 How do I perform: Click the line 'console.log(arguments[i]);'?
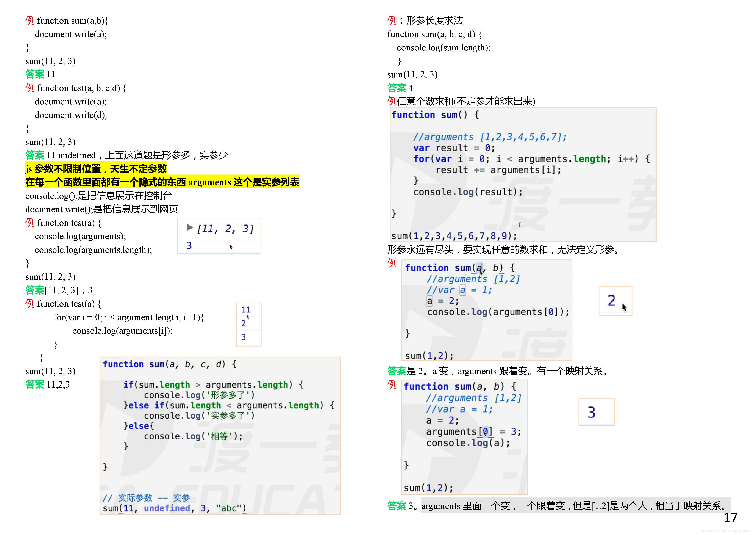tap(122, 331)
